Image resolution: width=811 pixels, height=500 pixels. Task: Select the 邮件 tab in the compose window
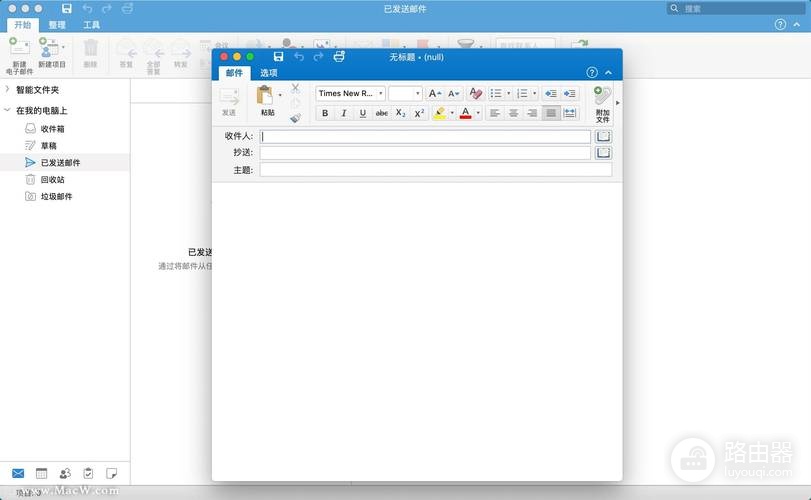(x=234, y=73)
